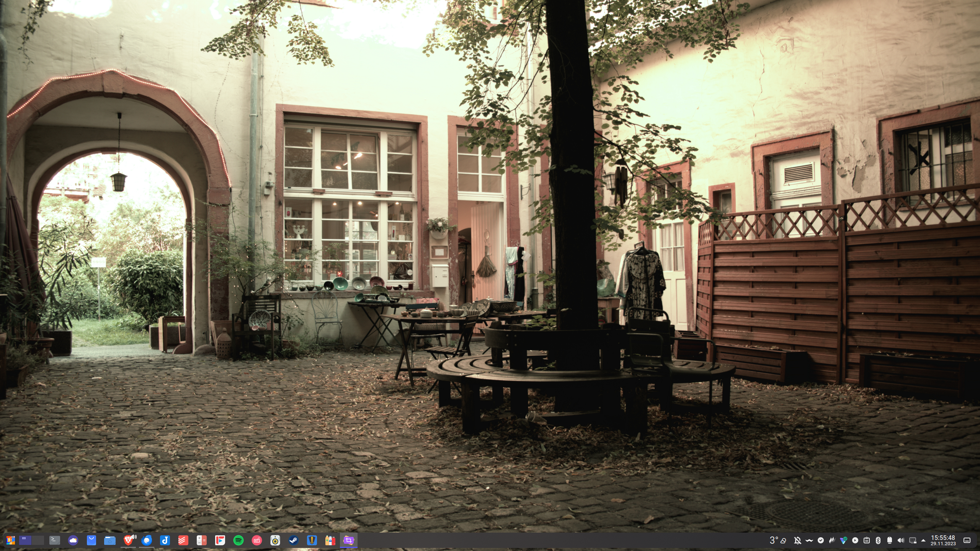Open the clipboard manager in the tray
The height and width of the screenshot is (551, 980).
[x=866, y=541]
